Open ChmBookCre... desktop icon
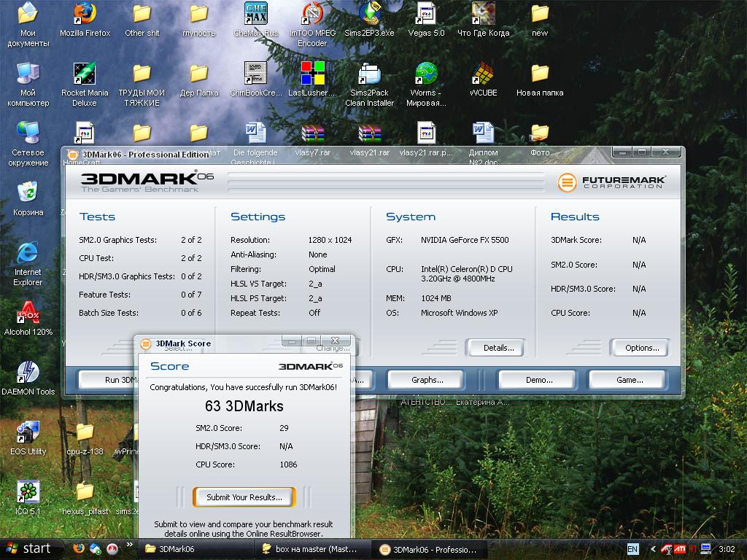This screenshot has height=560, width=747. pos(256,80)
